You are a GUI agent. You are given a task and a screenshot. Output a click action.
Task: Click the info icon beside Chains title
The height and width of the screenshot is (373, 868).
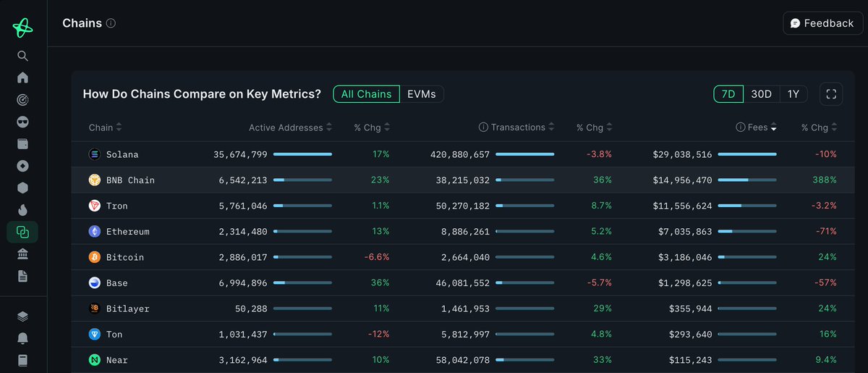coord(111,23)
